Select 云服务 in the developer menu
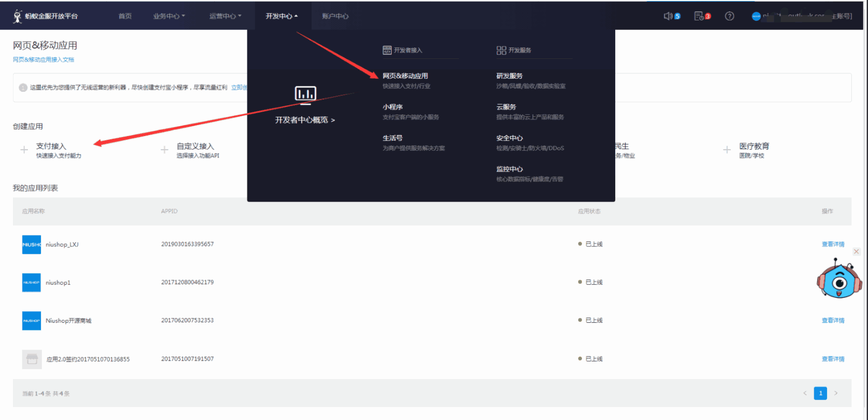This screenshot has width=868, height=420. 506,107
